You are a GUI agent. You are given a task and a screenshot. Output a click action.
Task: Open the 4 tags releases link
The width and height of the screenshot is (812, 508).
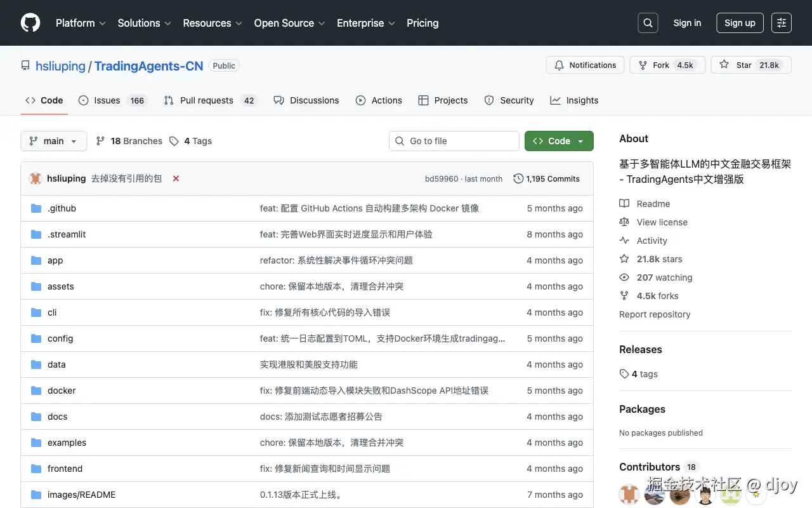[x=639, y=374]
